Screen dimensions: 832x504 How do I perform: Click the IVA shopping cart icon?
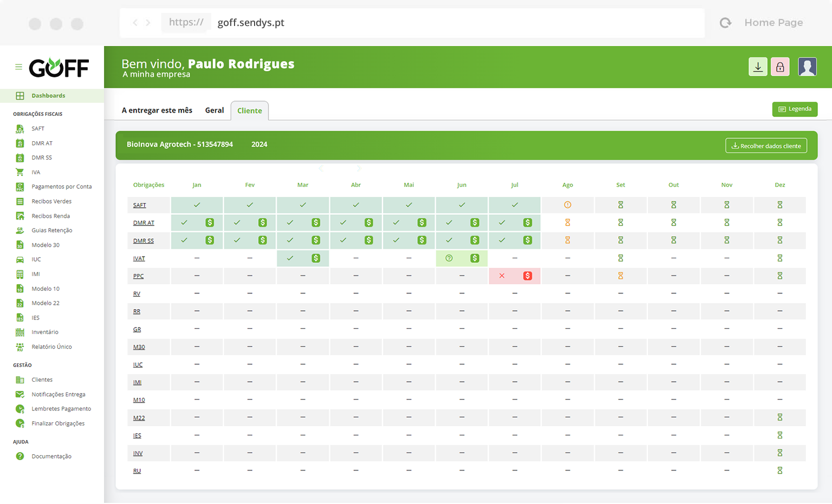tap(20, 172)
